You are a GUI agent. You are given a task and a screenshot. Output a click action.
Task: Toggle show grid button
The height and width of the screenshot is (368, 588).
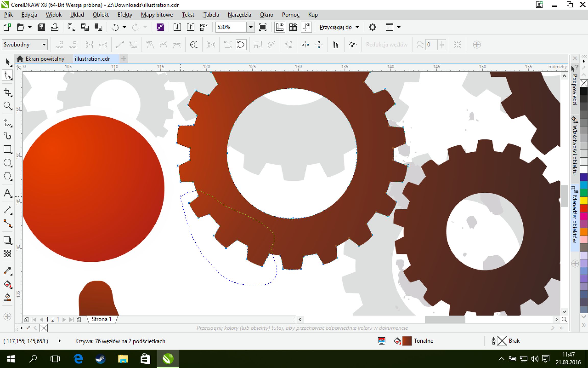[x=293, y=27]
